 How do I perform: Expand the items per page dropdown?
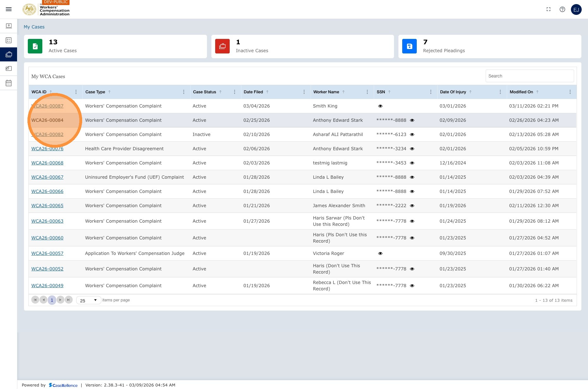click(x=88, y=300)
